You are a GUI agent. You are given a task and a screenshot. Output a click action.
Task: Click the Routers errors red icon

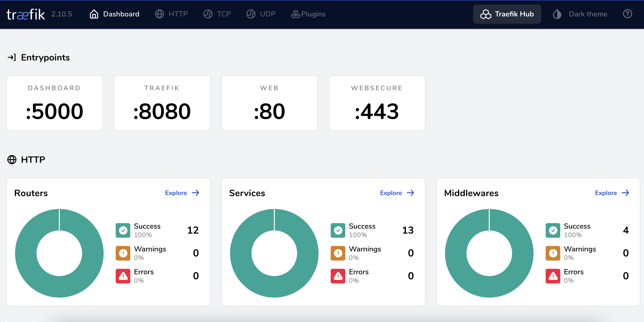pos(123,276)
